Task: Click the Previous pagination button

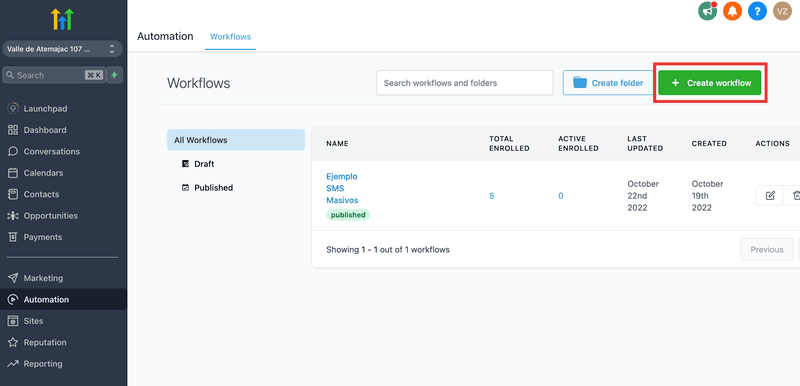Action: coord(767,249)
